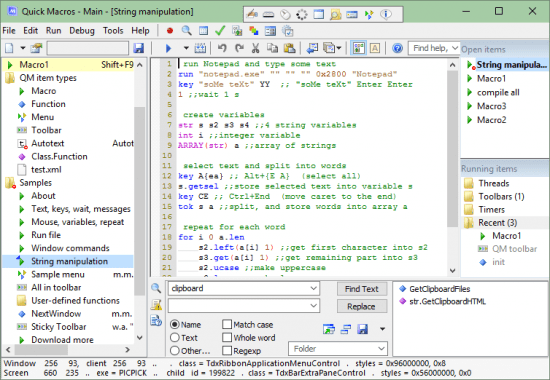Viewport: 550px width, 380px height.
Task: Click the red Record icon in toolbar
Action: [x=170, y=31]
